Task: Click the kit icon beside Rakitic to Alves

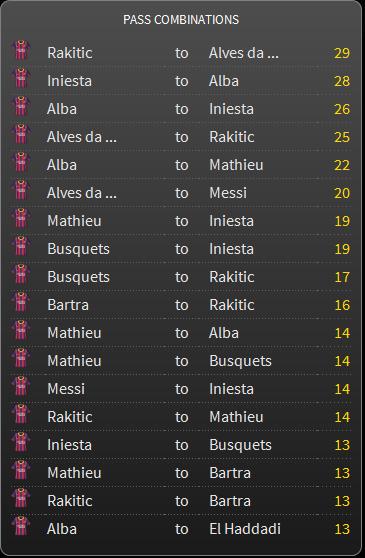Action: click(x=21, y=50)
